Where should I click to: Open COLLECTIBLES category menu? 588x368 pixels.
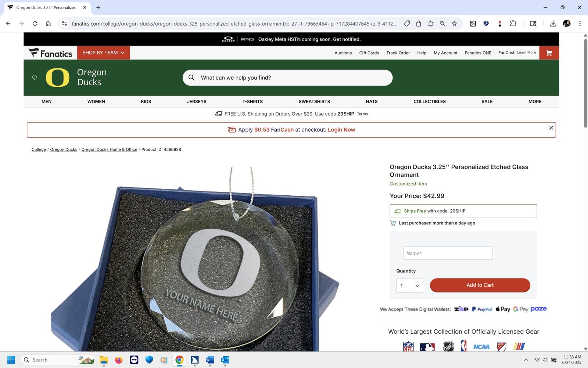[430, 102]
